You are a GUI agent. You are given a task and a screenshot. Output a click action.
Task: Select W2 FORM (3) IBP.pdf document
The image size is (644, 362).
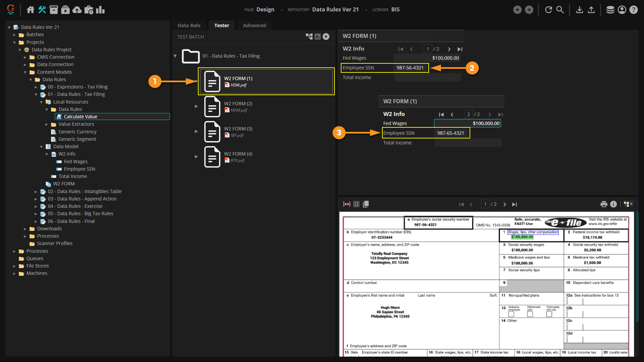(238, 132)
